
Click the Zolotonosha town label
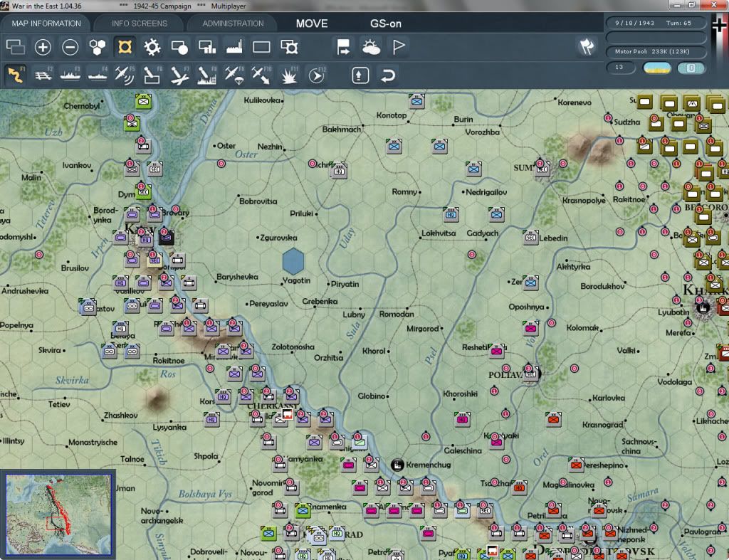[293, 347]
